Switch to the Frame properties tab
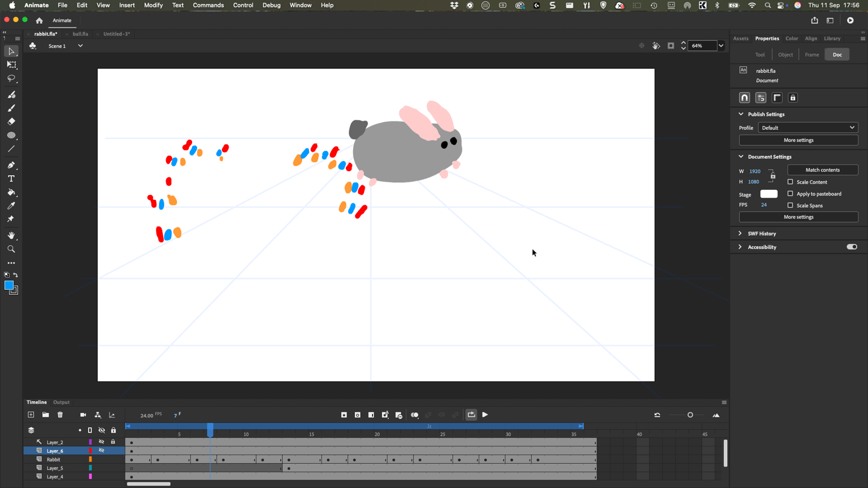 tap(811, 55)
